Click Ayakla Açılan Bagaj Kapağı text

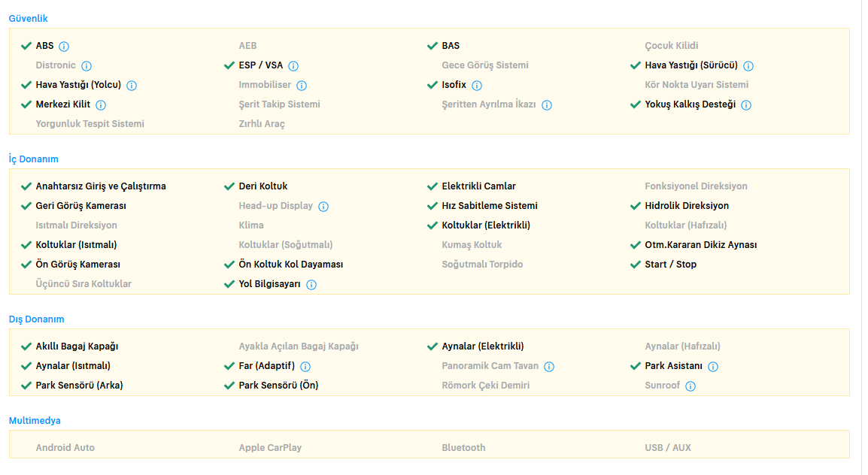(x=299, y=346)
